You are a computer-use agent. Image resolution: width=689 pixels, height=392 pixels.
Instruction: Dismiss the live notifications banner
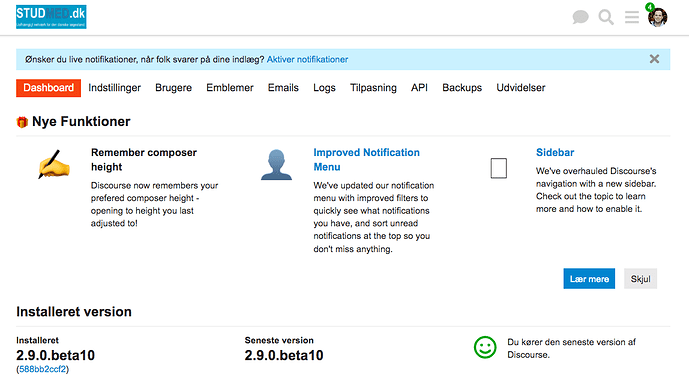(654, 59)
